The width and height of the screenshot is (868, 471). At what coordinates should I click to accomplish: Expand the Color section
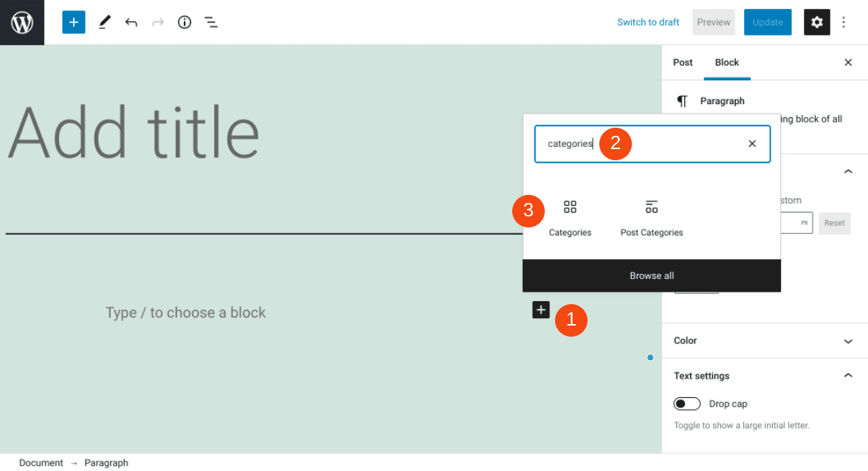[x=762, y=340]
